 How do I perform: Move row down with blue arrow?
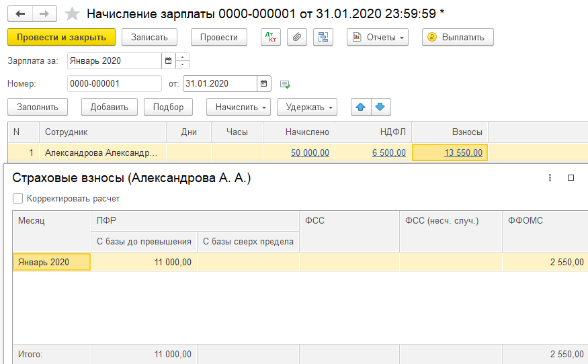[380, 107]
